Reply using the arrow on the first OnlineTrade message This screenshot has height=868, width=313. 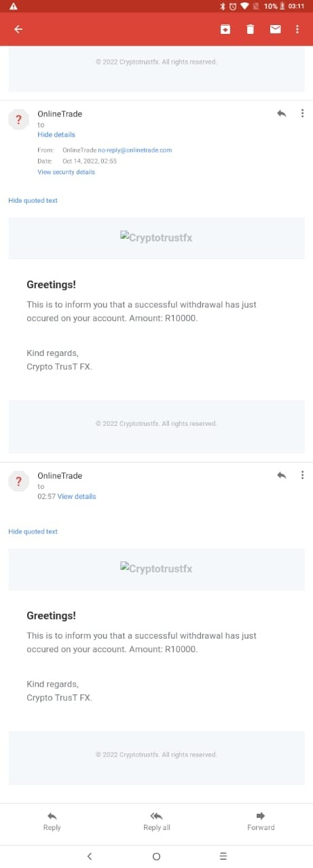281,113
